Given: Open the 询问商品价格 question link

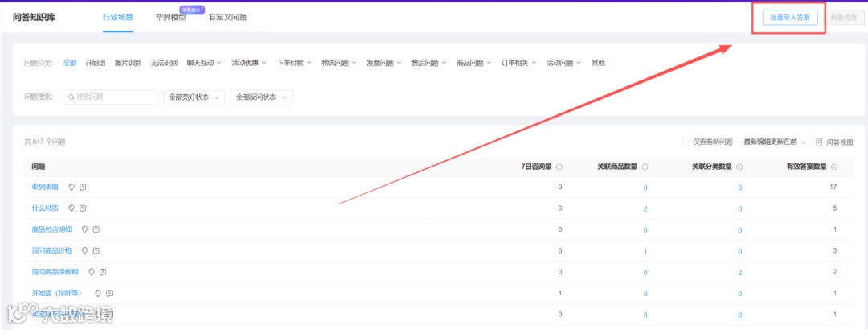Looking at the screenshot, I should (52, 250).
